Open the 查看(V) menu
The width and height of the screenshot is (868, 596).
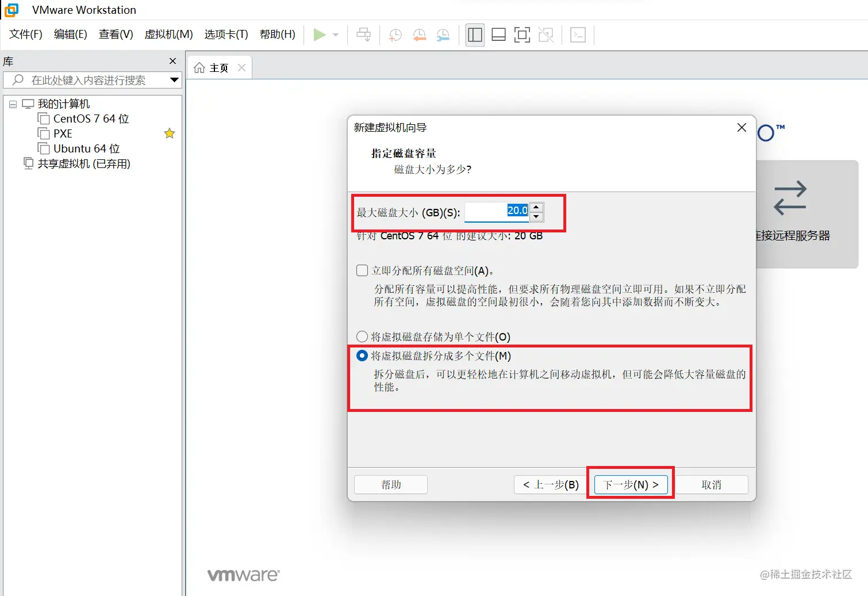116,35
